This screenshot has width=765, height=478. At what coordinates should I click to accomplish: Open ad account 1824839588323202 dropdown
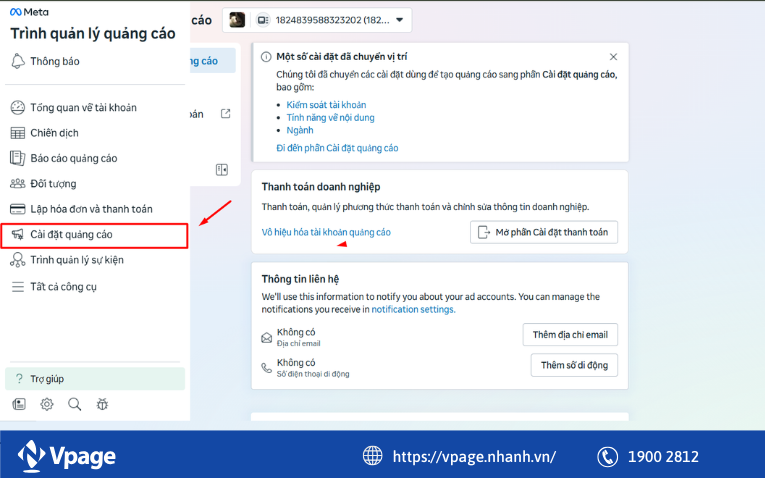pyautogui.click(x=317, y=20)
